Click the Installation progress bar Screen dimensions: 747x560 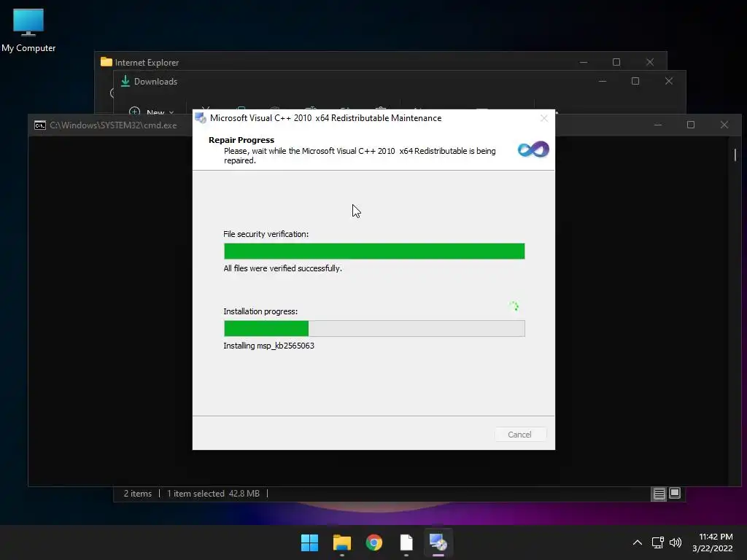(x=374, y=329)
